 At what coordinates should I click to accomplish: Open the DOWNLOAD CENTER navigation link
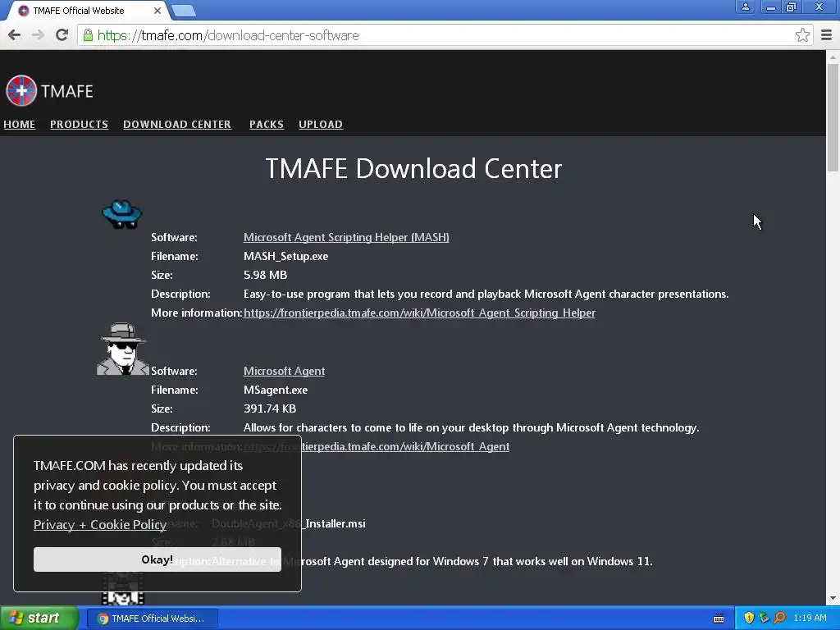177,125
